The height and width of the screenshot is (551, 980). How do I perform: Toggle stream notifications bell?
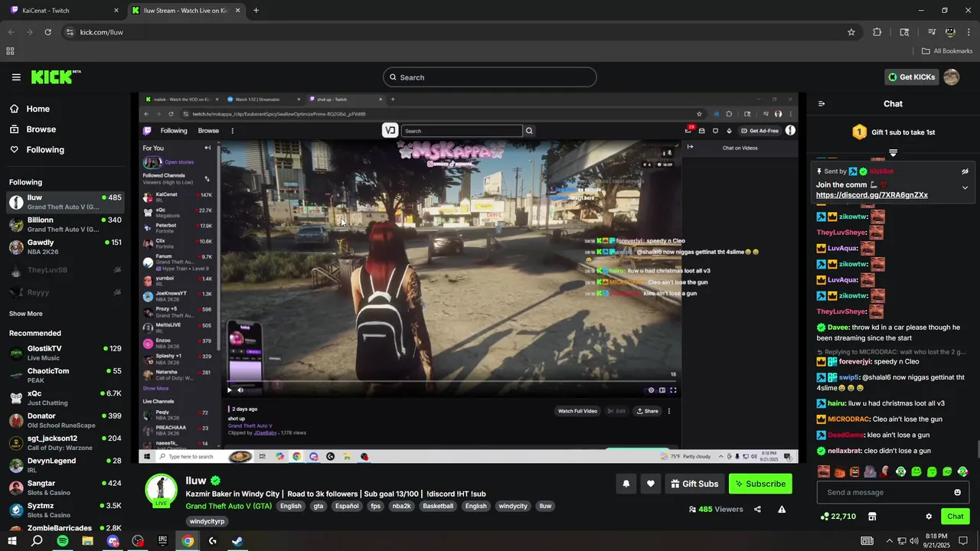[x=626, y=484]
